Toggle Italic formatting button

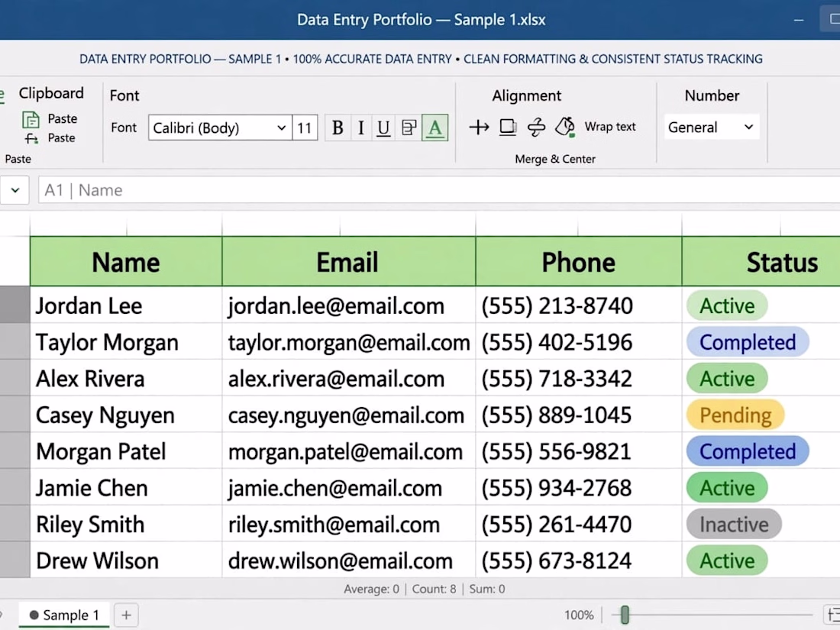pyautogui.click(x=360, y=128)
